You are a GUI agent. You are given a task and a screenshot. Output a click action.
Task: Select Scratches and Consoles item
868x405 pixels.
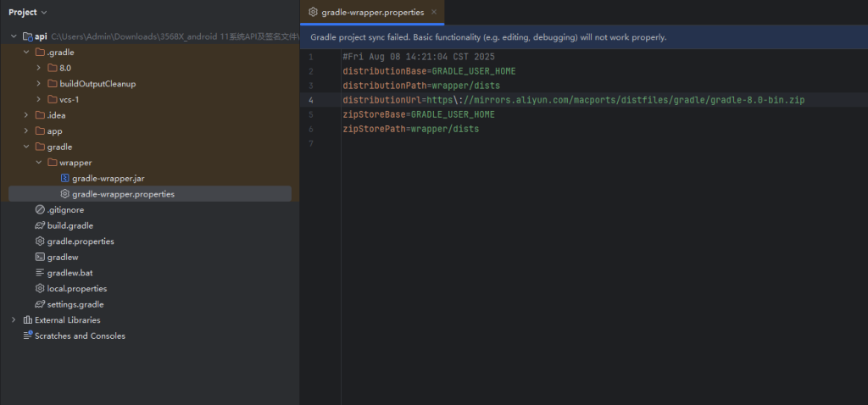(80, 336)
